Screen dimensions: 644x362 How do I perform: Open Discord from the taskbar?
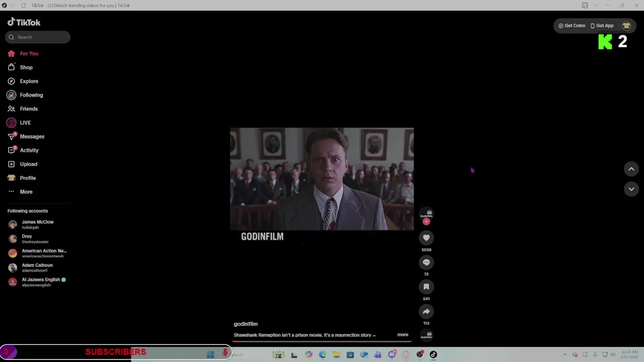pos(392,354)
